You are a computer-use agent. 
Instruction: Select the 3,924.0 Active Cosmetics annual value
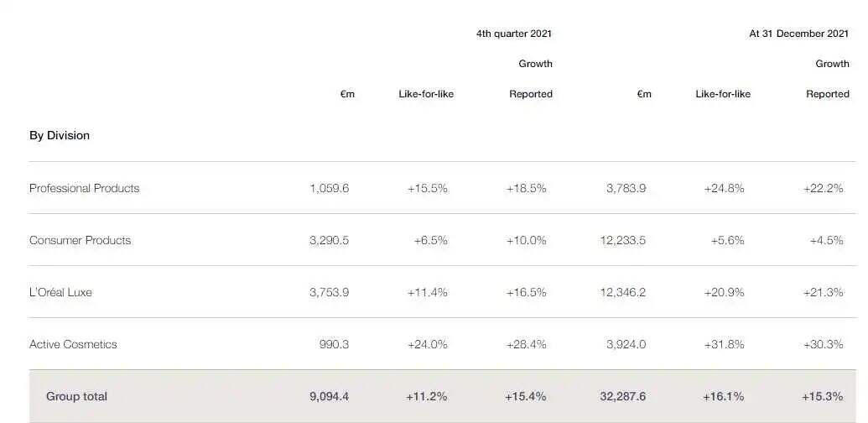(626, 344)
